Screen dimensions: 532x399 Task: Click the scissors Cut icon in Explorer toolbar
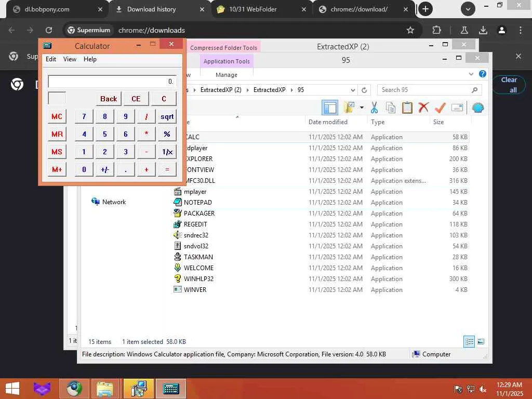(x=374, y=108)
